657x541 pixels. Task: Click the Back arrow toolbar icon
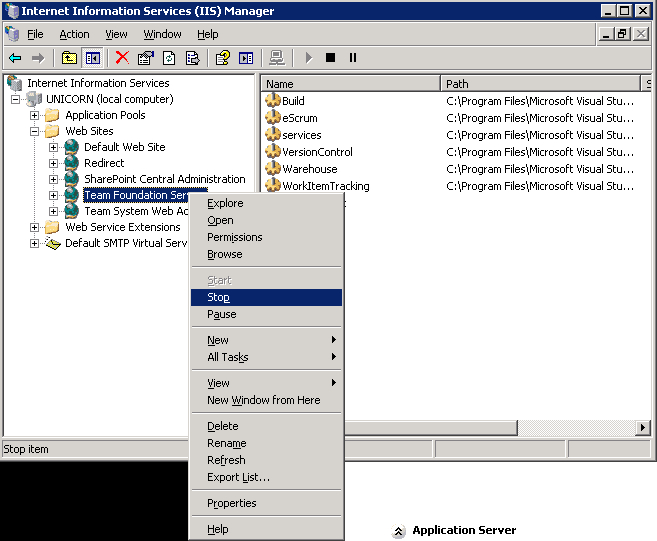15,58
